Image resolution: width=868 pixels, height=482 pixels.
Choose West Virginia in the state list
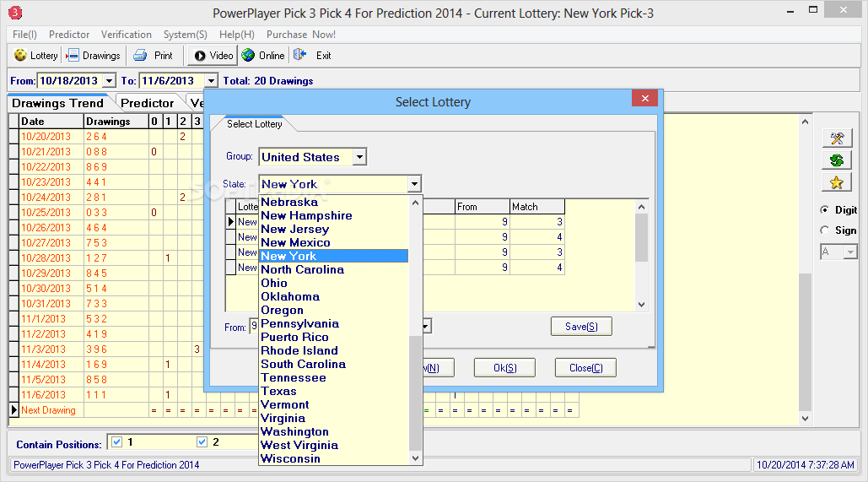(x=334, y=445)
